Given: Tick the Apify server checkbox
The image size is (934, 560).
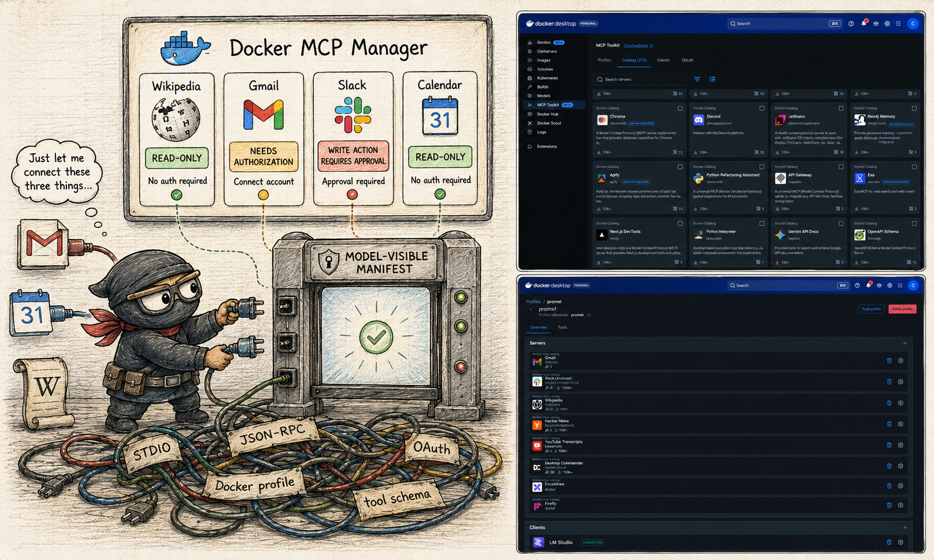Looking at the screenshot, I should click(680, 167).
